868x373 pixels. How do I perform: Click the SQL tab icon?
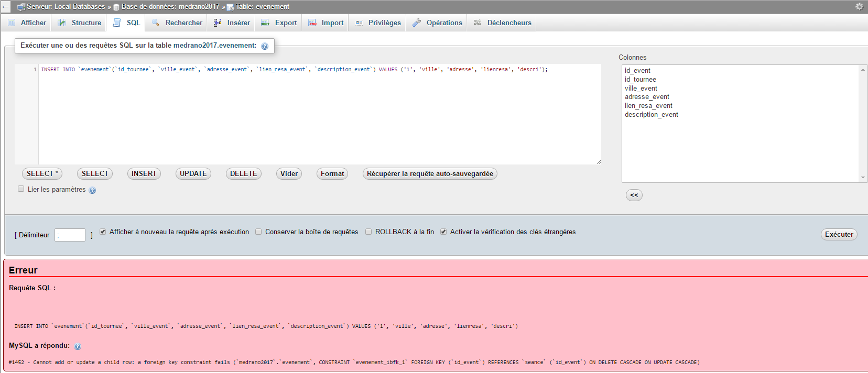point(117,23)
